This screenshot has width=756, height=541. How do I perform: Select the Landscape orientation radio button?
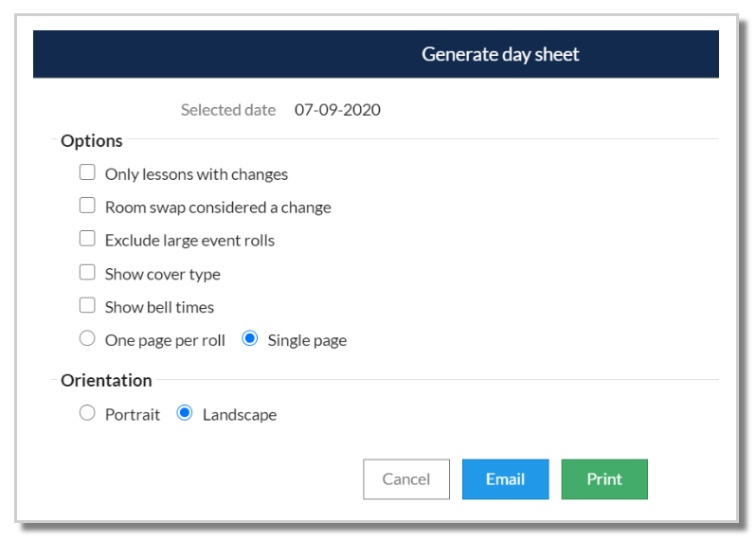tap(185, 413)
